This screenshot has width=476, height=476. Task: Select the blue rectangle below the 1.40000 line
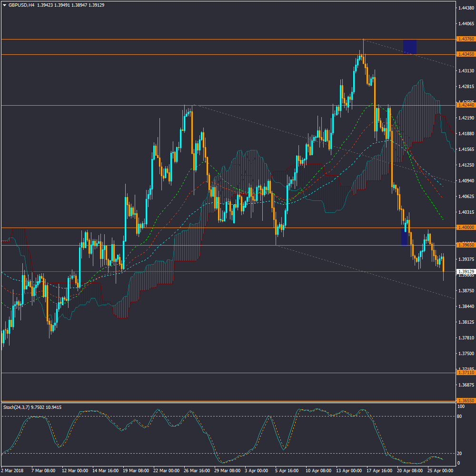[404, 237]
